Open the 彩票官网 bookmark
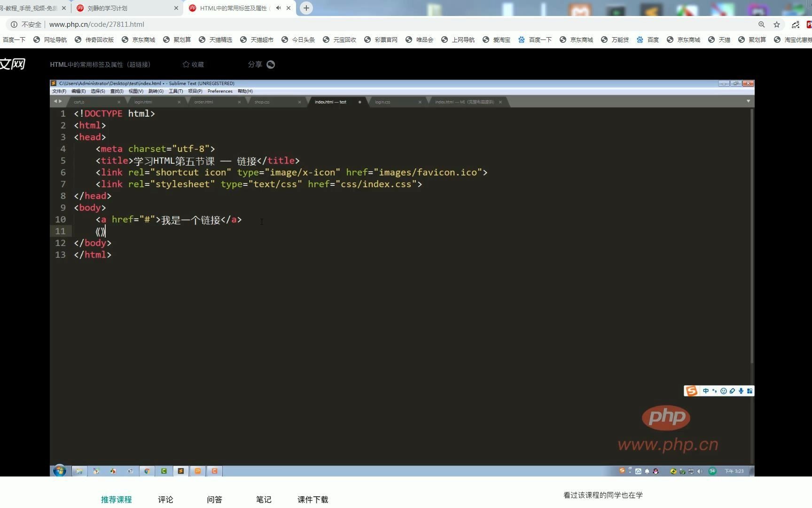The height and width of the screenshot is (508, 812). (381, 40)
